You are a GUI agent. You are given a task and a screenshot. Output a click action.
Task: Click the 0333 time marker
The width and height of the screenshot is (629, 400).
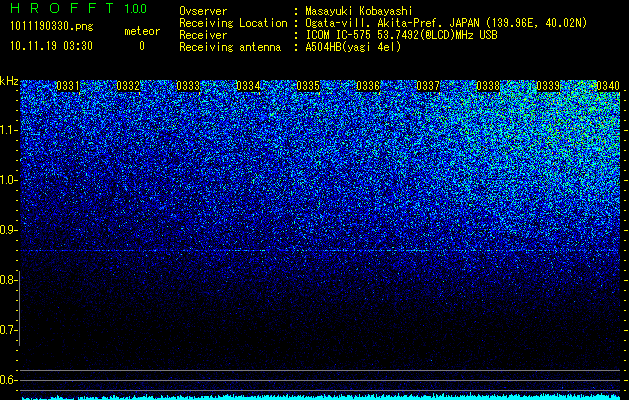188,86
